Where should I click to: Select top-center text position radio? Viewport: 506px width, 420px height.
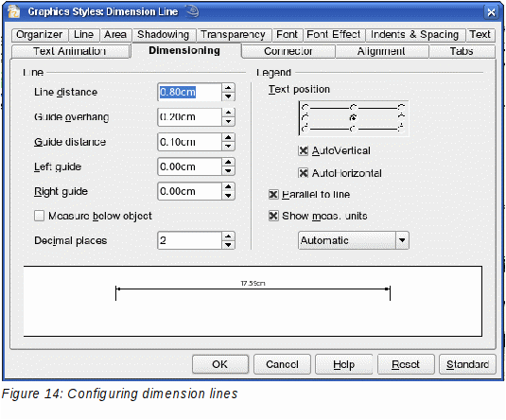pos(354,108)
